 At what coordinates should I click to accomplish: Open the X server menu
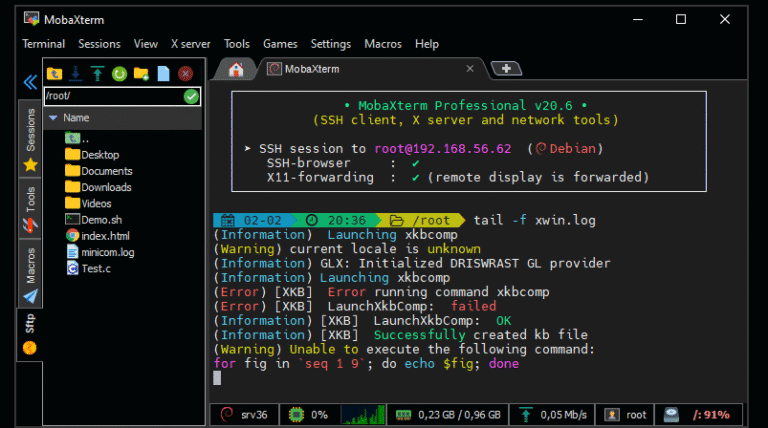point(190,44)
